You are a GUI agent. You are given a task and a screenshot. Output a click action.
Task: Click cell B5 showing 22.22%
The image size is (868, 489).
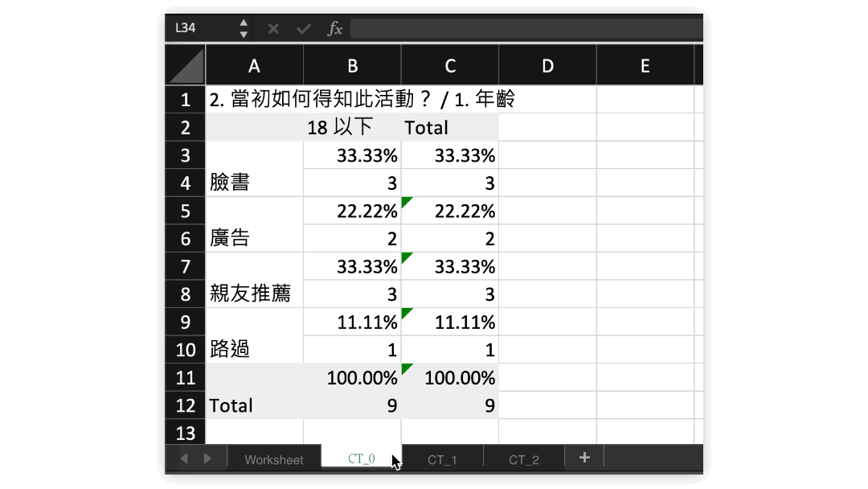tap(352, 211)
